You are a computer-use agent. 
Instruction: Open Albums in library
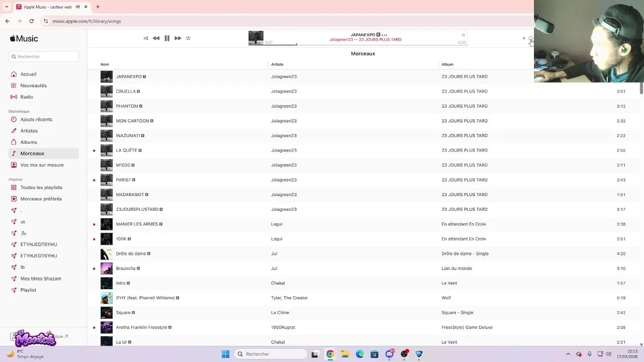(29, 142)
